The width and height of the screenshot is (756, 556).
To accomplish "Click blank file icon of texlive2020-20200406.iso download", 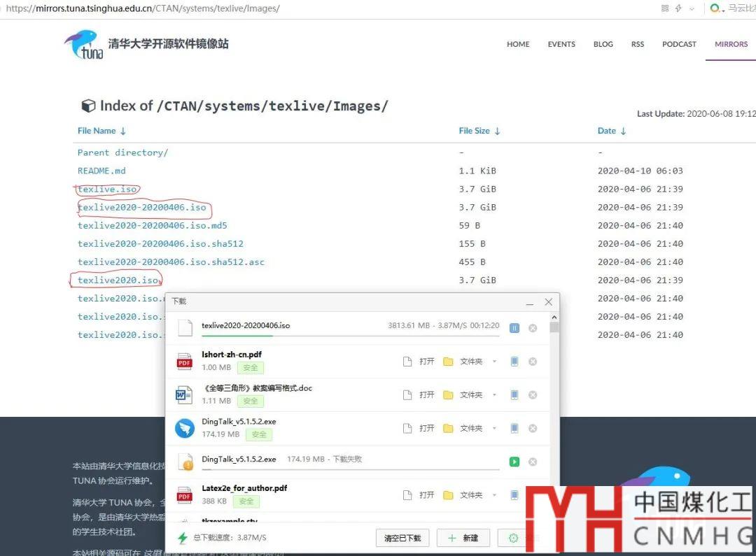I will pyautogui.click(x=185, y=327).
